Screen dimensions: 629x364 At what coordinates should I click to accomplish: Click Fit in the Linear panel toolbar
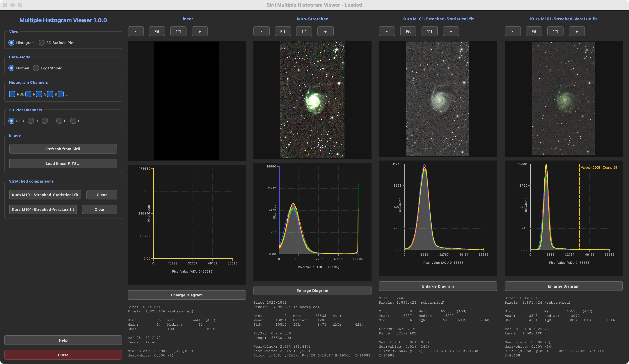tap(157, 31)
